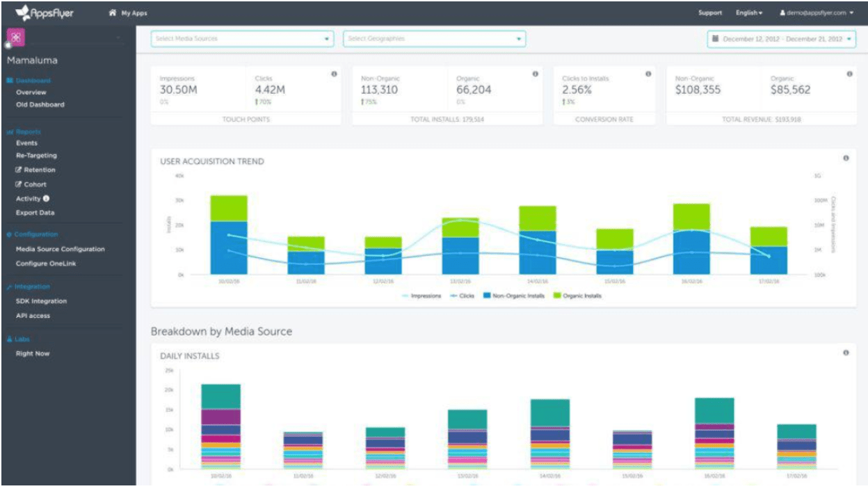Image resolution: width=868 pixels, height=491 pixels.
Task: Click info icon on Total Installs card
Action: [x=535, y=74]
